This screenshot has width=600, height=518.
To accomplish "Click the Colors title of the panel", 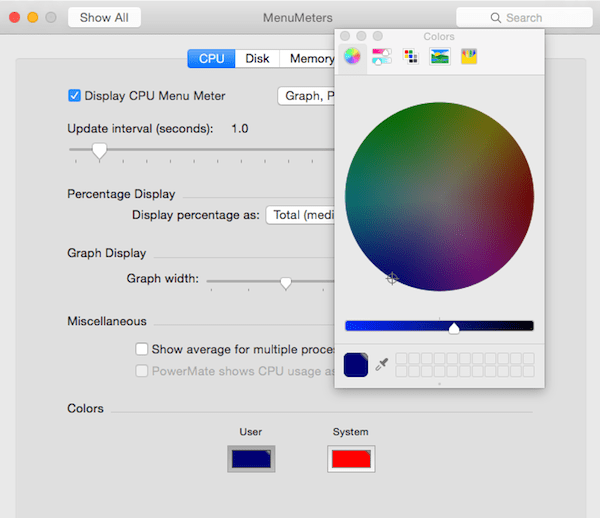I will coord(439,36).
